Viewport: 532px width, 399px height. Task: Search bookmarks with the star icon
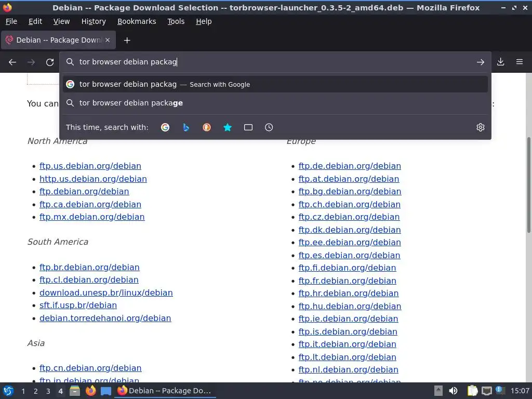tap(228, 127)
